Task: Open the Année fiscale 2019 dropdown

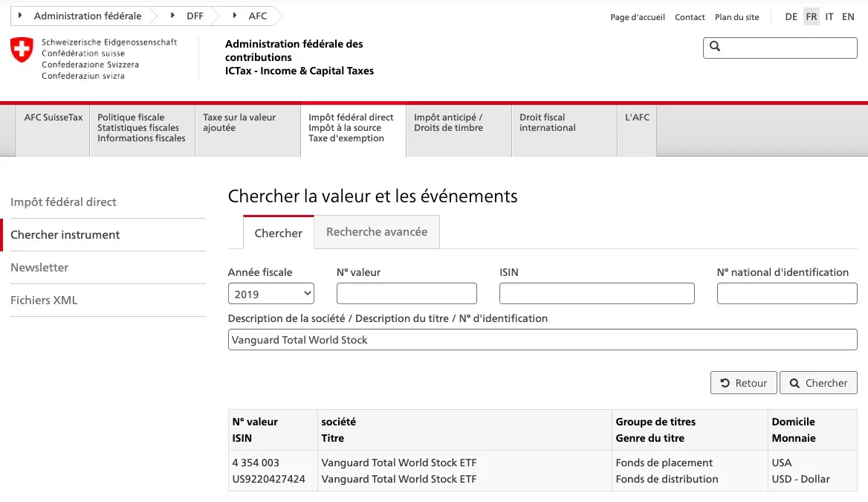Action: point(271,294)
